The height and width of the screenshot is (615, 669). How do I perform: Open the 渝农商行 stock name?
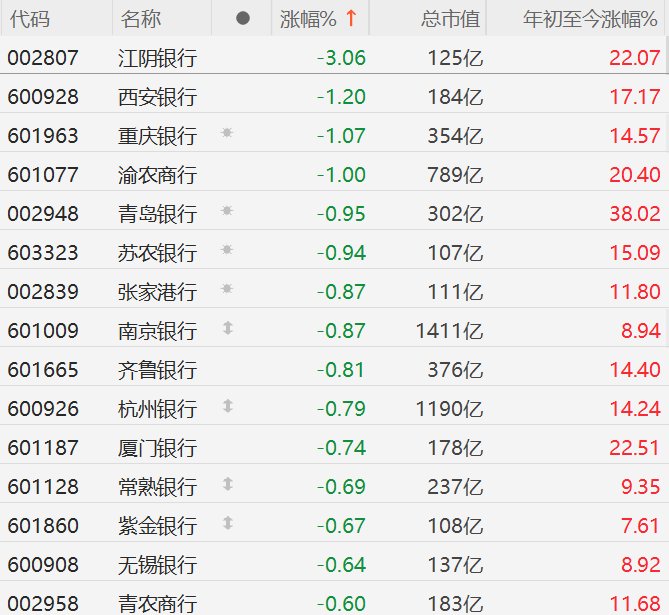(x=157, y=175)
